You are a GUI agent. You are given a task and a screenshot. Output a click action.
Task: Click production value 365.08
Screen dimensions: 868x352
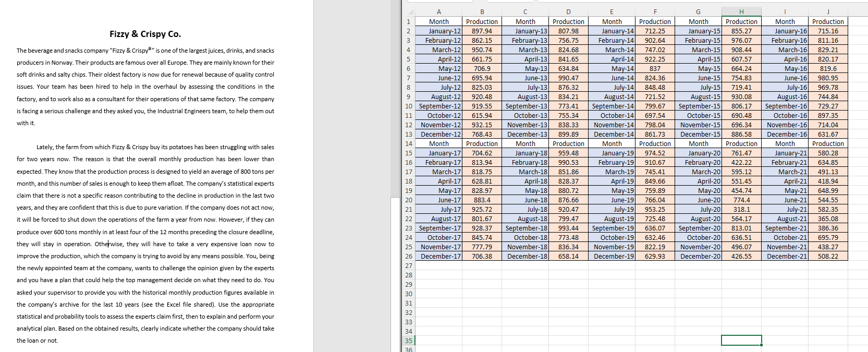tap(828, 219)
